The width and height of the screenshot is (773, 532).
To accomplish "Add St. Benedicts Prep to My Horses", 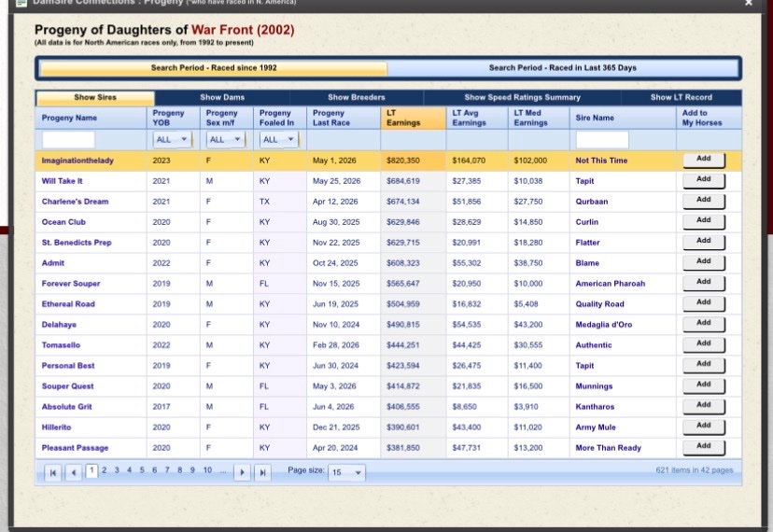I will [704, 243].
